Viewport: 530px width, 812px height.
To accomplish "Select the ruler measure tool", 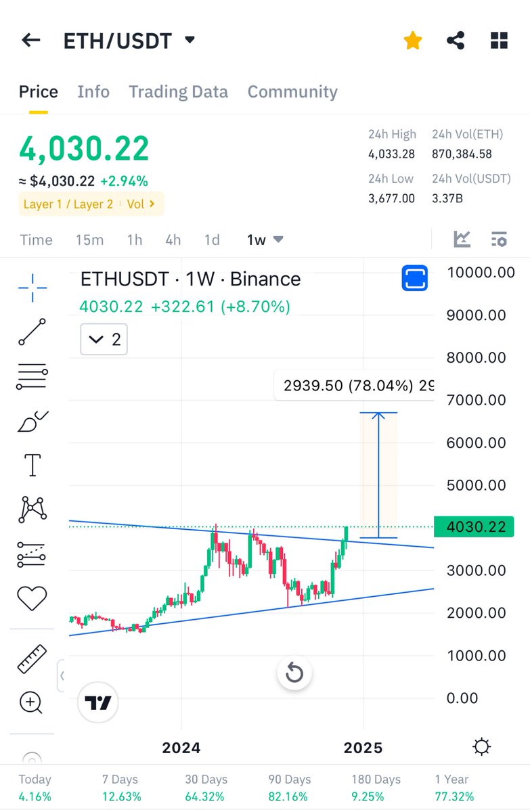I will pyautogui.click(x=32, y=658).
